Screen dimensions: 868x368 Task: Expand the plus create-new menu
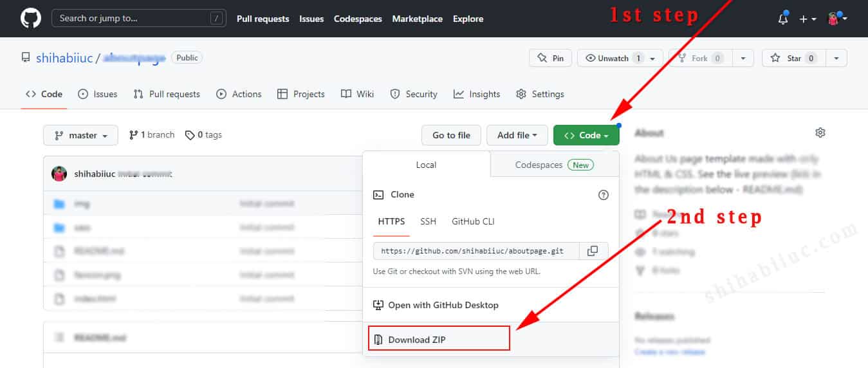[x=808, y=19]
